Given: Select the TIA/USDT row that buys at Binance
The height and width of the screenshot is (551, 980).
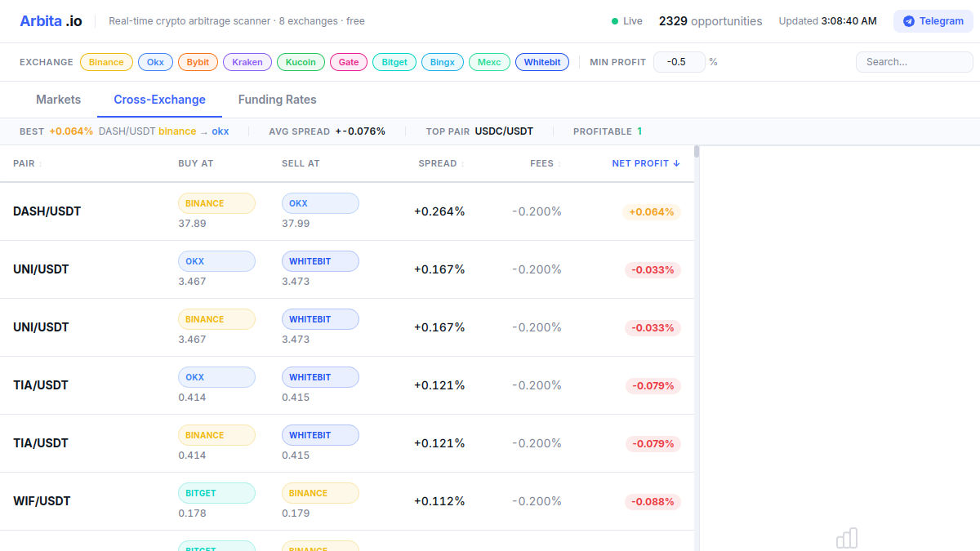Looking at the screenshot, I should 347,443.
